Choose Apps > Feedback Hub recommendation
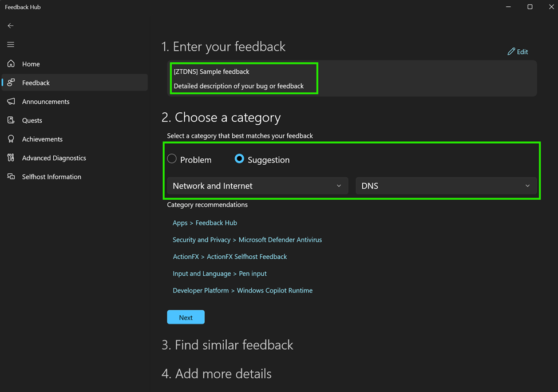The width and height of the screenshot is (558, 392). tap(205, 223)
